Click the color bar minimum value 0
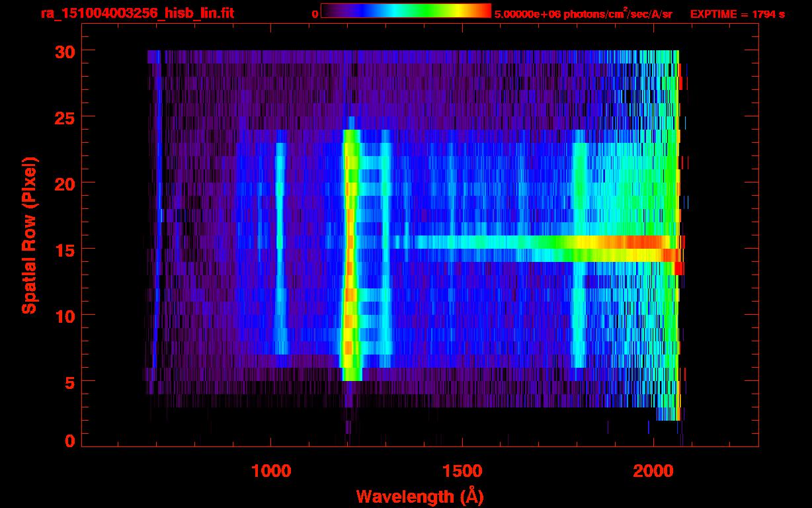The width and height of the screenshot is (812, 508). point(315,14)
